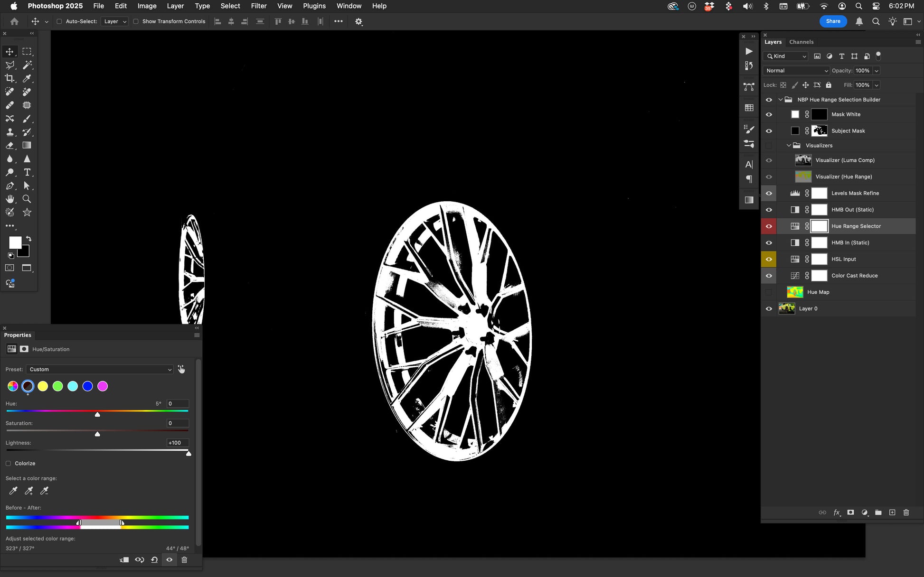Viewport: 924px width, 577px height.
Task: Open the Plugins menu
Action: (314, 6)
